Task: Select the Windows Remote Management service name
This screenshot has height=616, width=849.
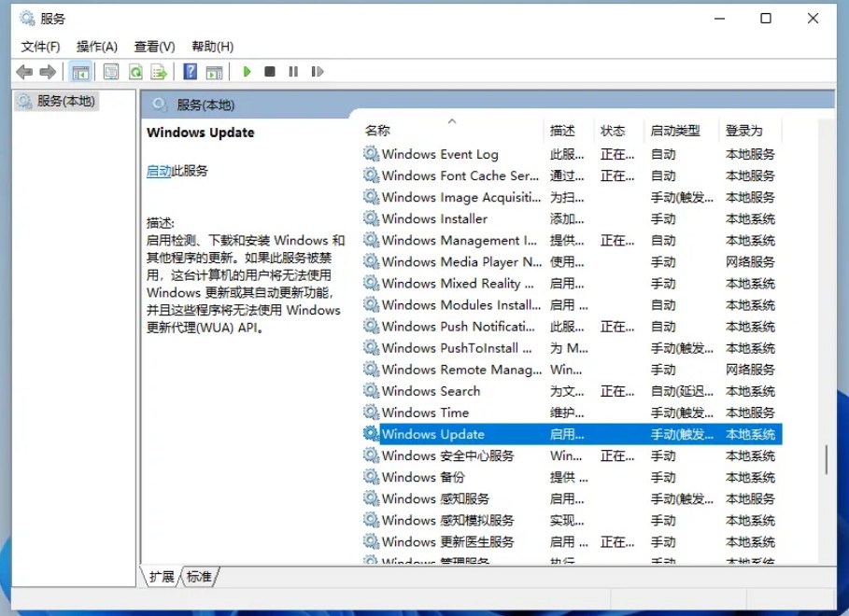Action: [461, 370]
